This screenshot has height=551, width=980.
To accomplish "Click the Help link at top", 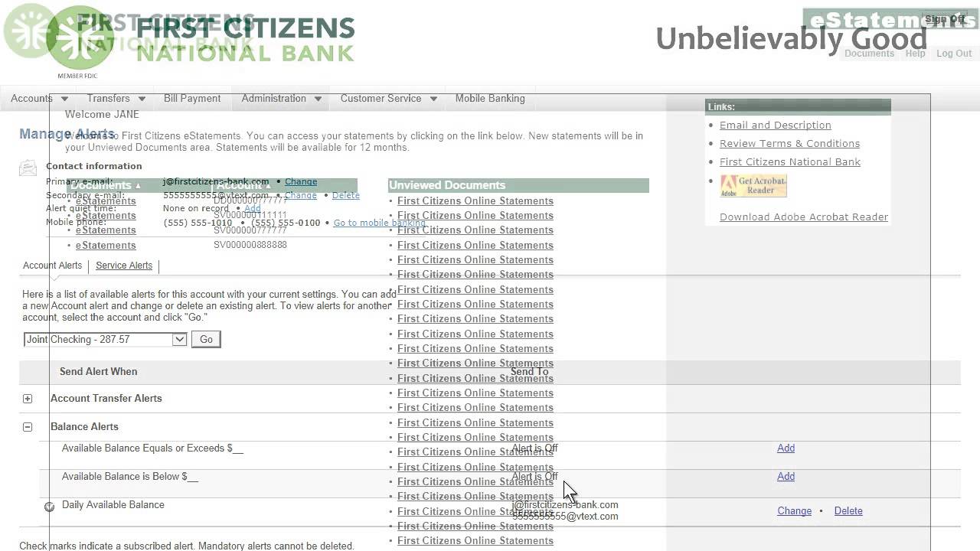I will (x=915, y=54).
